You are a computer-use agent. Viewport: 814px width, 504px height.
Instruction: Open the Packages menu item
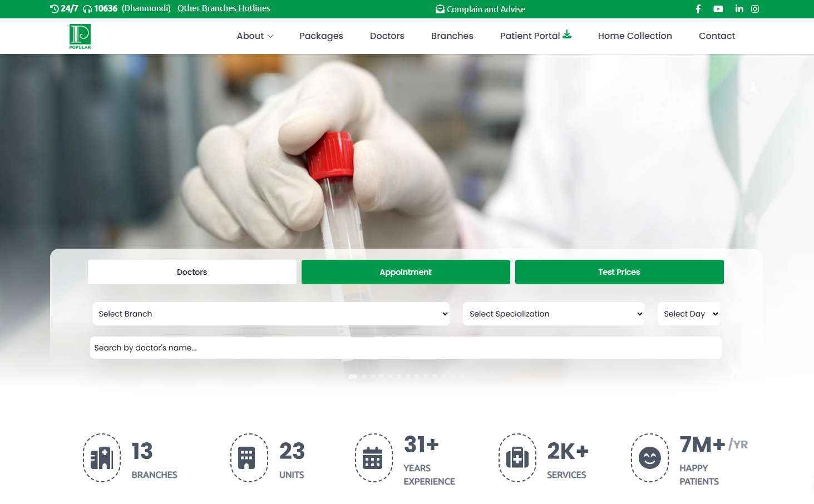click(321, 36)
